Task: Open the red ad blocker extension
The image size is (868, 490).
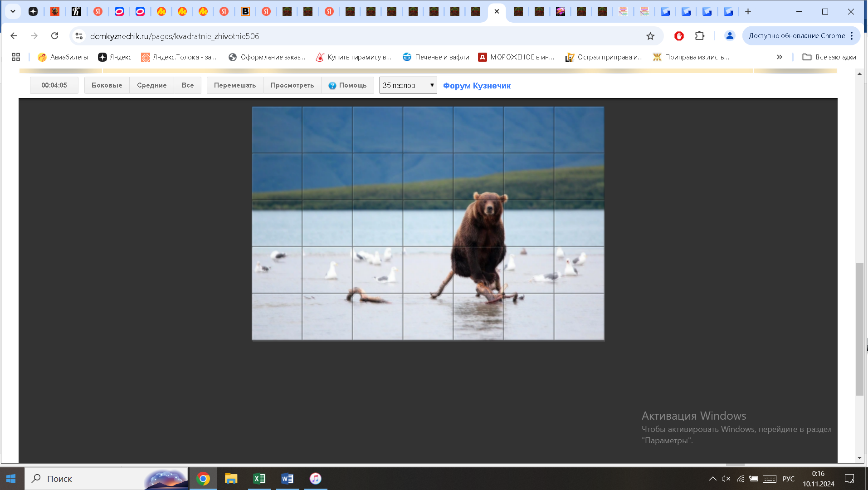Action: click(679, 36)
